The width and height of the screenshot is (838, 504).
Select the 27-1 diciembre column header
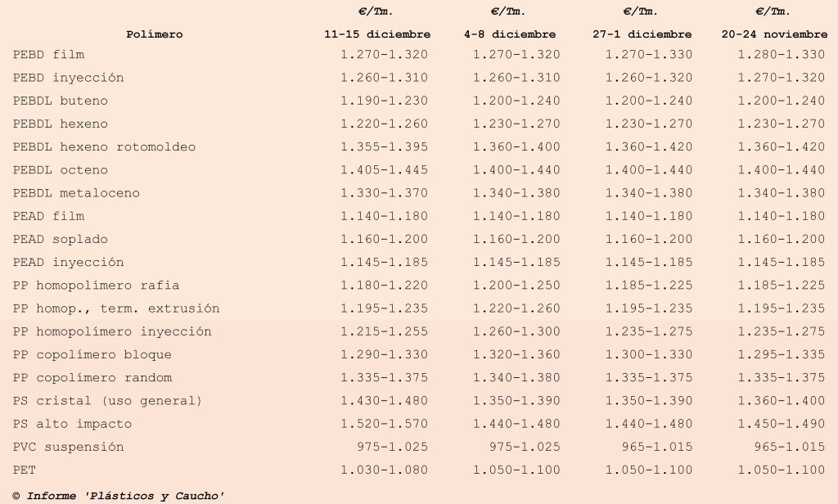[x=642, y=34]
